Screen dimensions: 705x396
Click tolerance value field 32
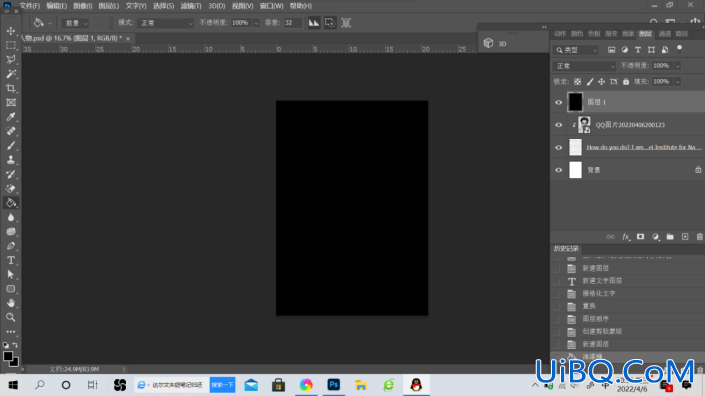coord(293,23)
